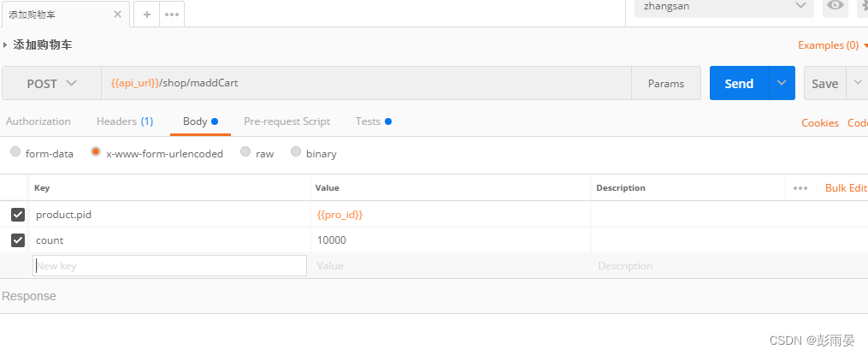Select the raw body type

click(x=245, y=152)
